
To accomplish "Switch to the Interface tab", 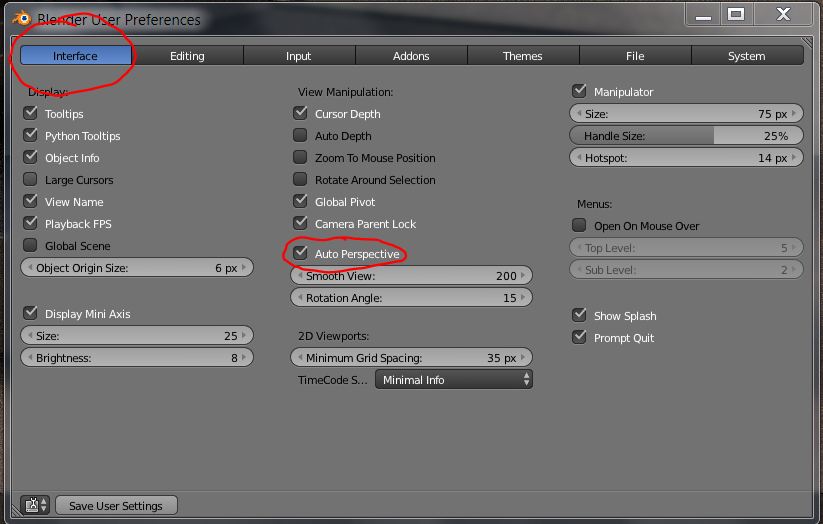I will tap(76, 56).
